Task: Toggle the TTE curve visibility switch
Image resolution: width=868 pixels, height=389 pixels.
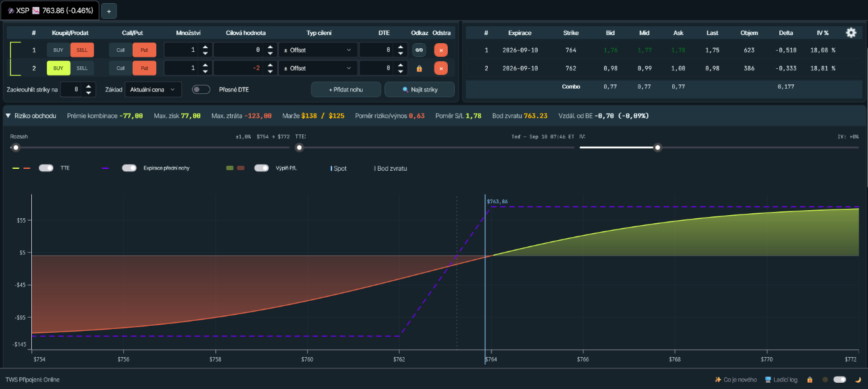Action: [46, 168]
